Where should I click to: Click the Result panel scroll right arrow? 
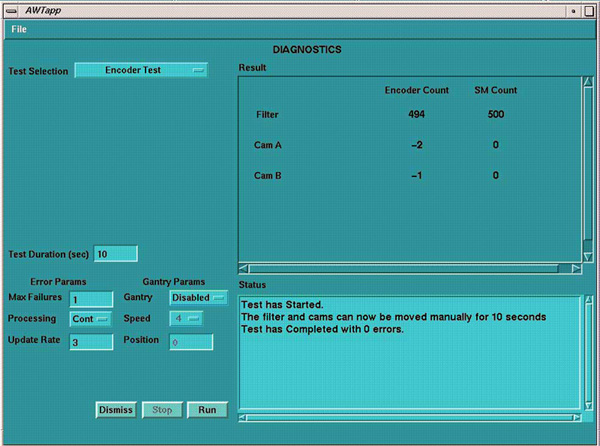coord(575,269)
